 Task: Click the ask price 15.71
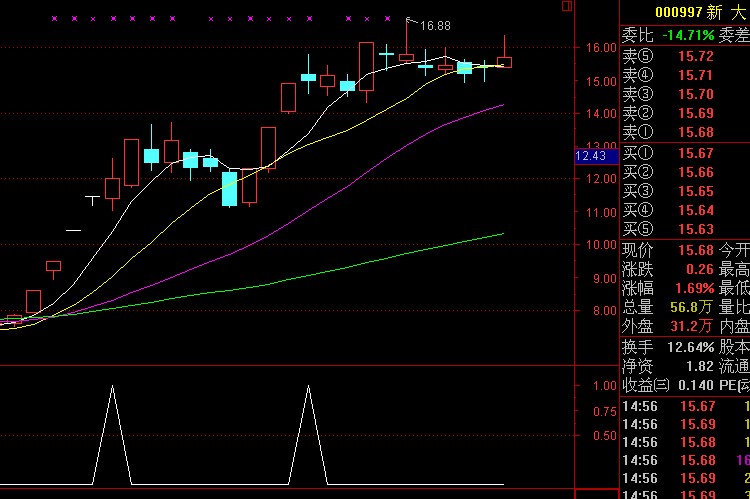pos(696,76)
